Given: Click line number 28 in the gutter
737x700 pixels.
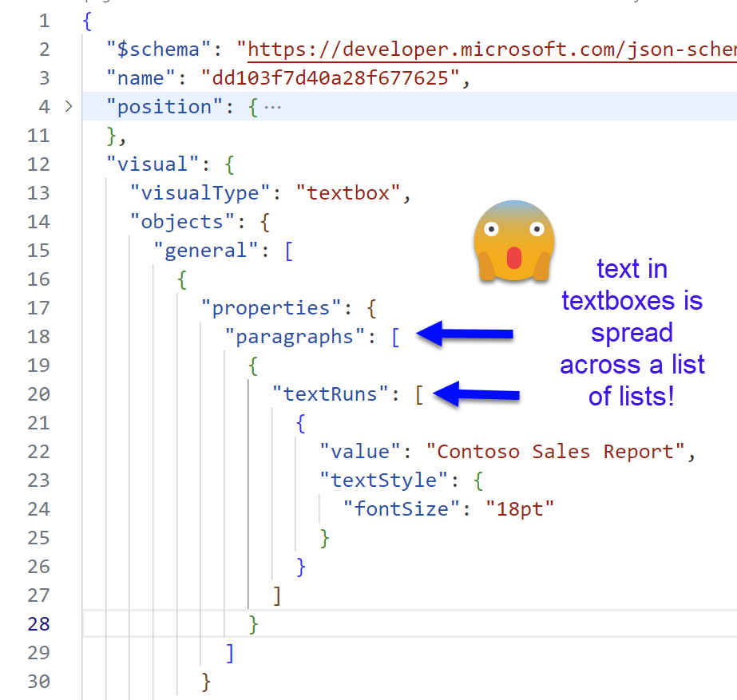Looking at the screenshot, I should (38, 624).
